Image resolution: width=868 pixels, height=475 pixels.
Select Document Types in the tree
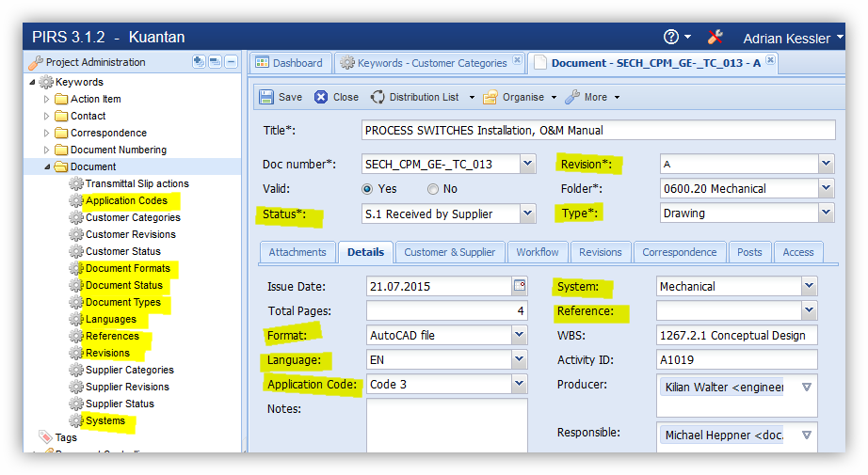click(123, 303)
